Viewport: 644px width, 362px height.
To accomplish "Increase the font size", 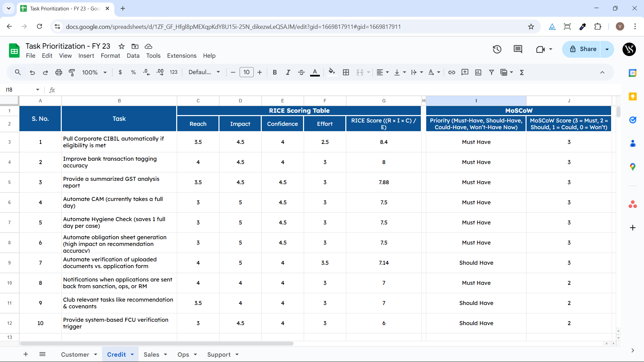I will [260, 72].
